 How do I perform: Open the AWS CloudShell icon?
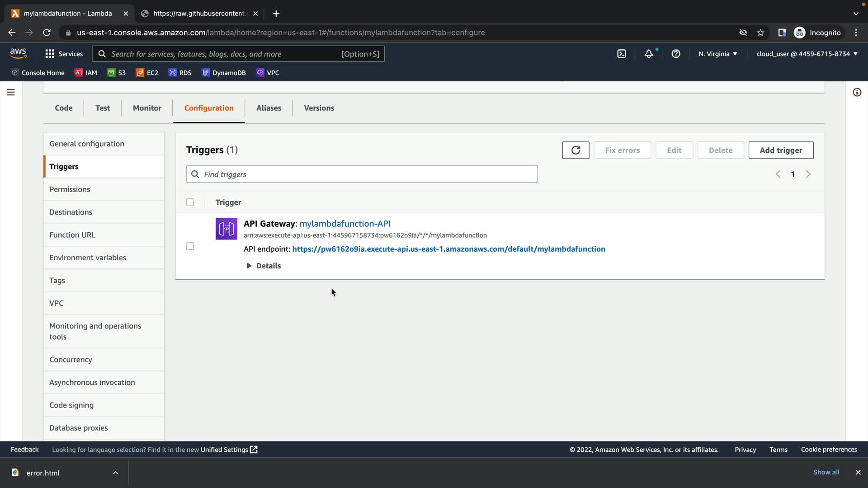pos(622,54)
